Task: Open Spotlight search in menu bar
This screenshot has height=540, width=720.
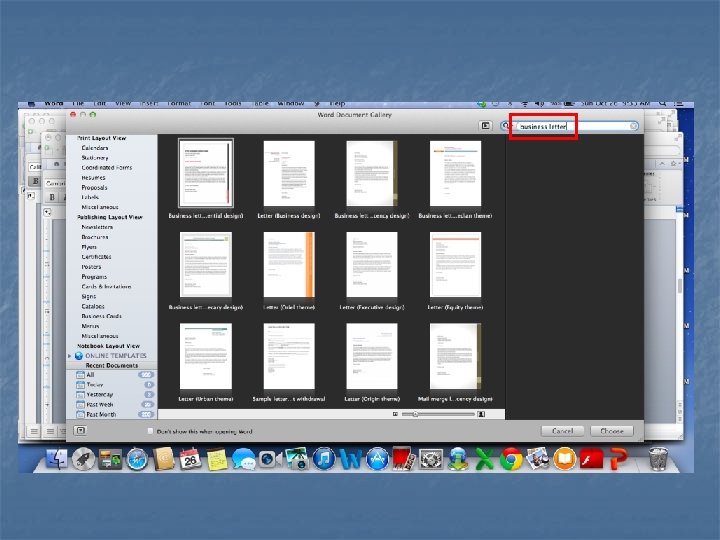Action: click(662, 104)
